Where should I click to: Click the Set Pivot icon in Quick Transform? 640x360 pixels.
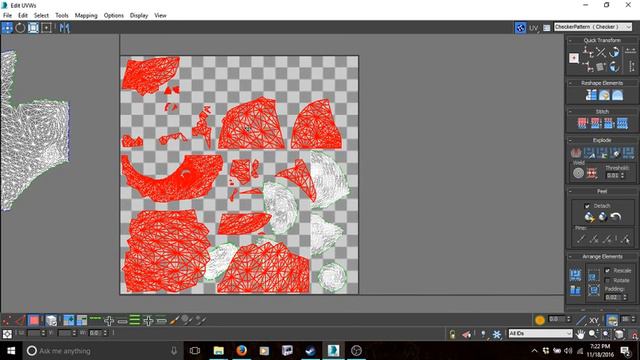(x=574, y=58)
